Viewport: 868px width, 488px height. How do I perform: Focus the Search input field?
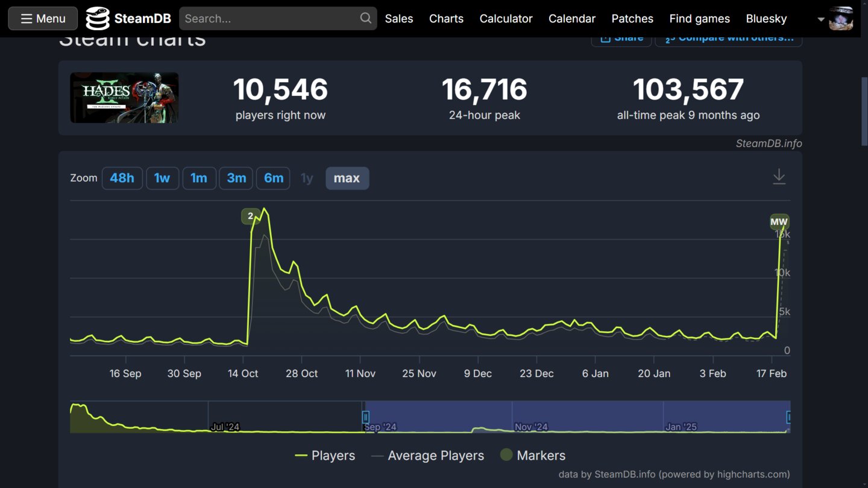[268, 19]
